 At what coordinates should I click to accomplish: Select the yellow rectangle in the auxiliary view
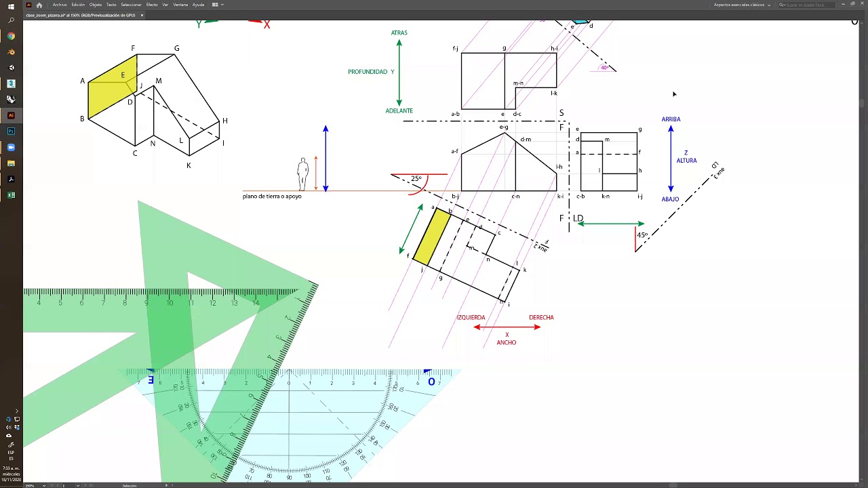(x=431, y=237)
